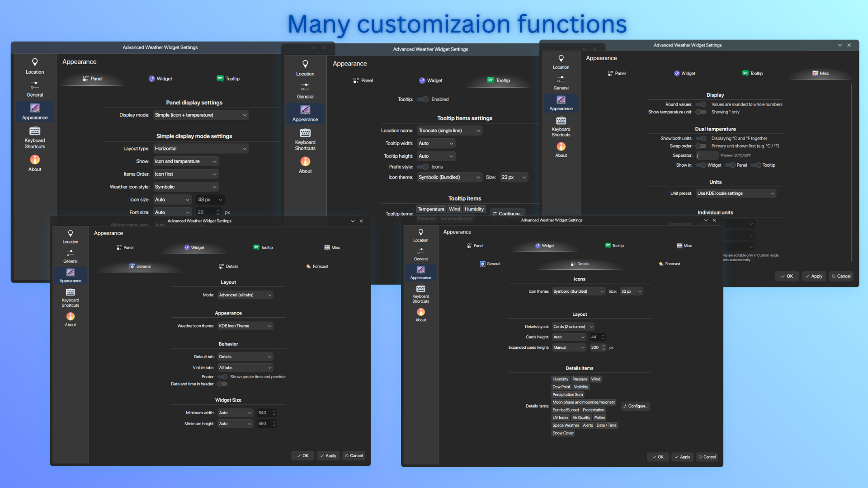Open About page in top-right Misc window

coord(561,150)
